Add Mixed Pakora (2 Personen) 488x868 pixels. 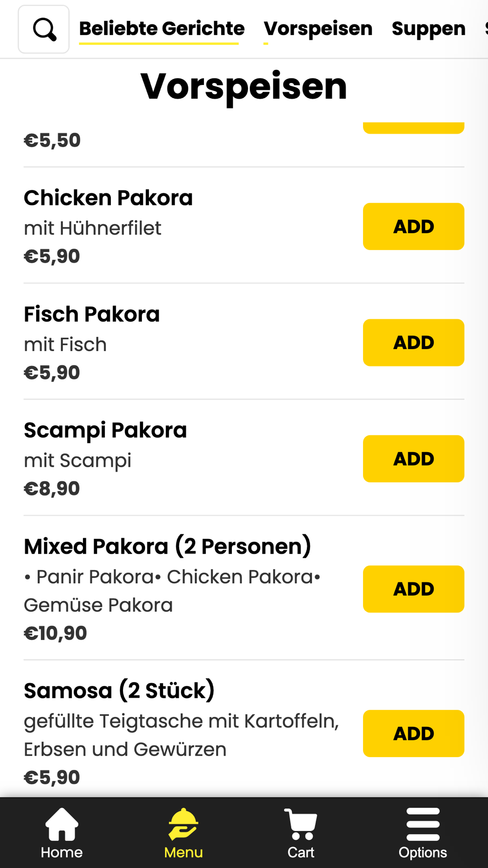(x=413, y=589)
